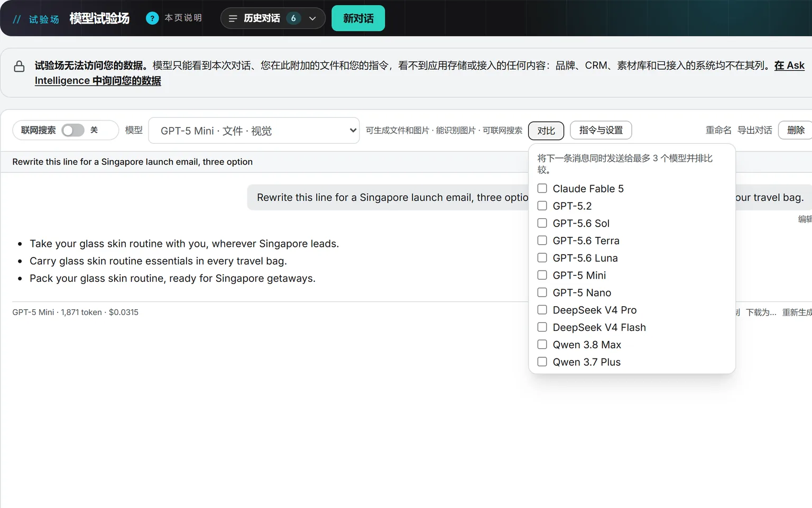Check the DeepSeek V4 Flash checkbox
Screen dimensions: 812x508
point(542,327)
